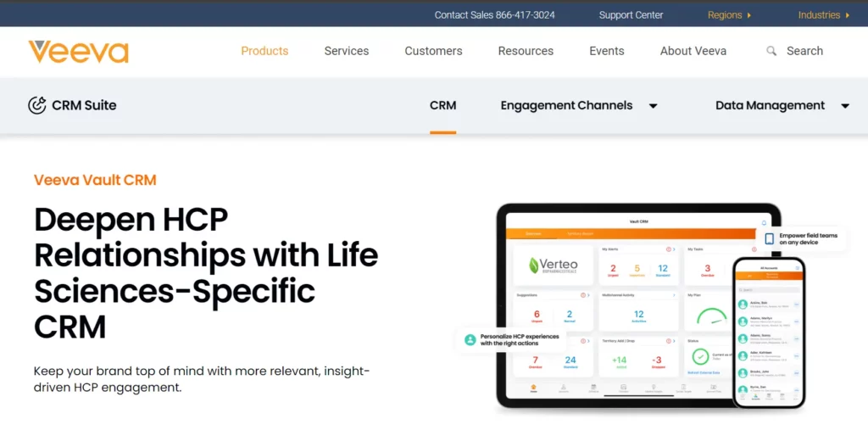
Task: Open the Services menu
Action: [347, 51]
